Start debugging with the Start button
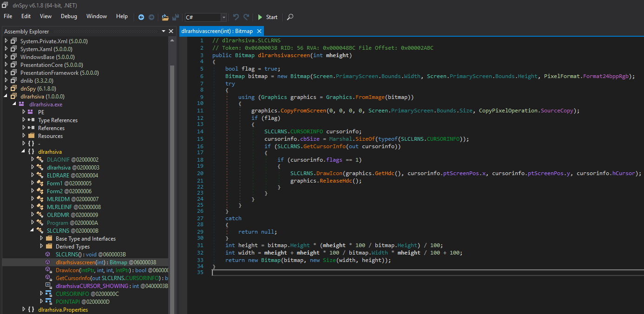The image size is (644, 314). click(267, 17)
